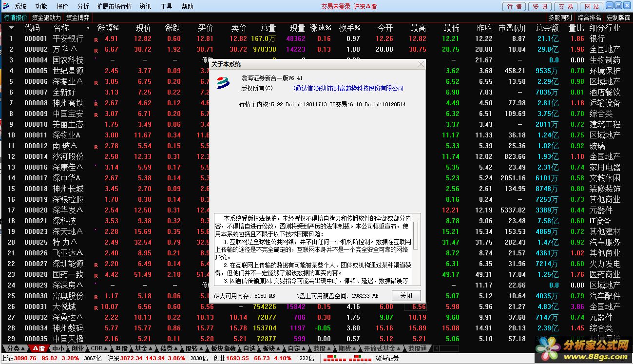This screenshot has width=633, height=364.
Task: Click the 上证 index value in status bar
Action: click(x=25, y=358)
